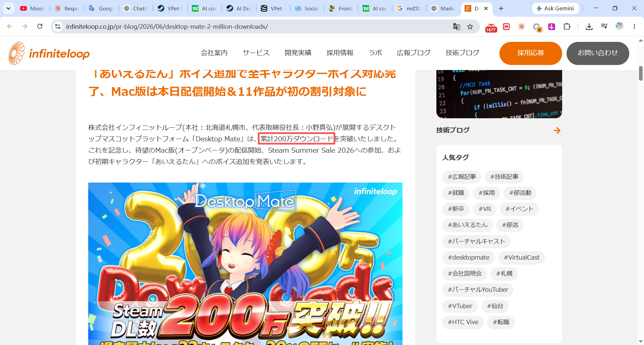View site information icon in address bar
Screen dimensions: 644x345
coord(58,26)
